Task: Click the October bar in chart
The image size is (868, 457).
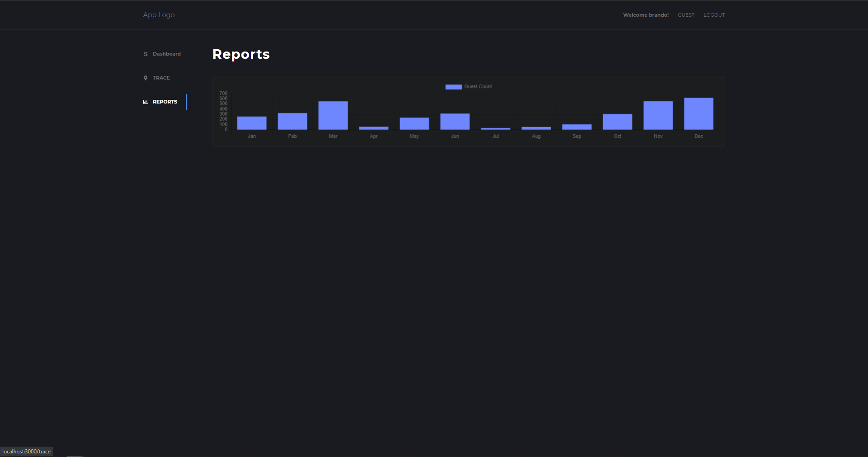Action: (617, 122)
